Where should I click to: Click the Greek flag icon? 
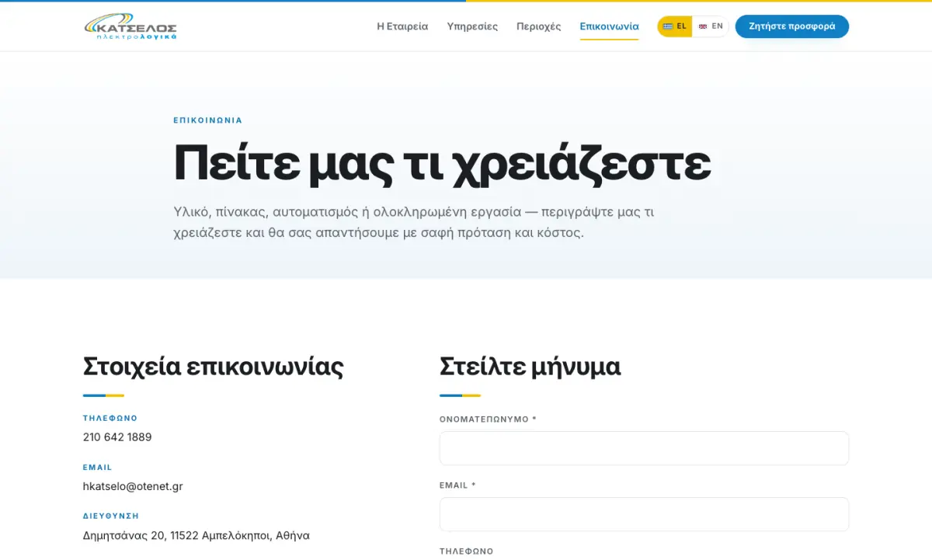click(668, 26)
